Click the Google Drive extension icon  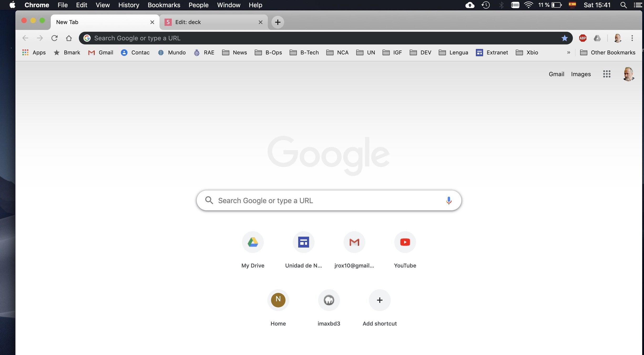click(x=597, y=38)
